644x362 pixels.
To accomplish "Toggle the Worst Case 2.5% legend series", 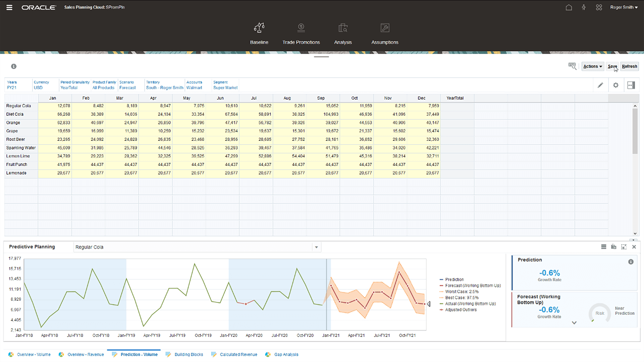I will (461, 292).
